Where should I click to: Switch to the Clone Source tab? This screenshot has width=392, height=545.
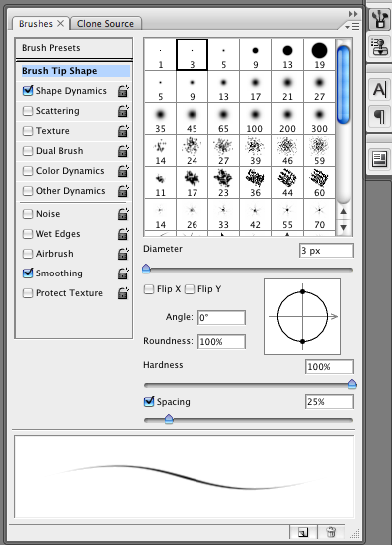tap(105, 24)
